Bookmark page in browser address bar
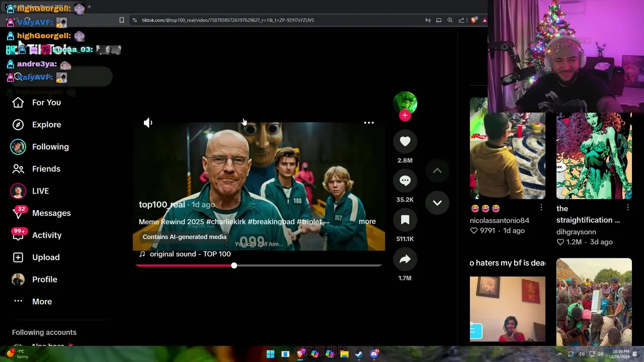644x362 pixels. (122, 20)
